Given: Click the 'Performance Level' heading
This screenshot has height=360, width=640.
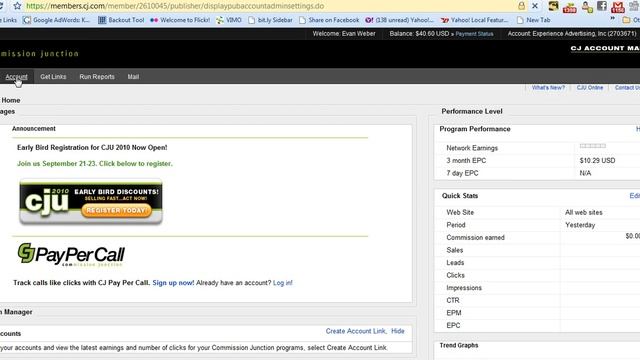Looking at the screenshot, I should [472, 111].
